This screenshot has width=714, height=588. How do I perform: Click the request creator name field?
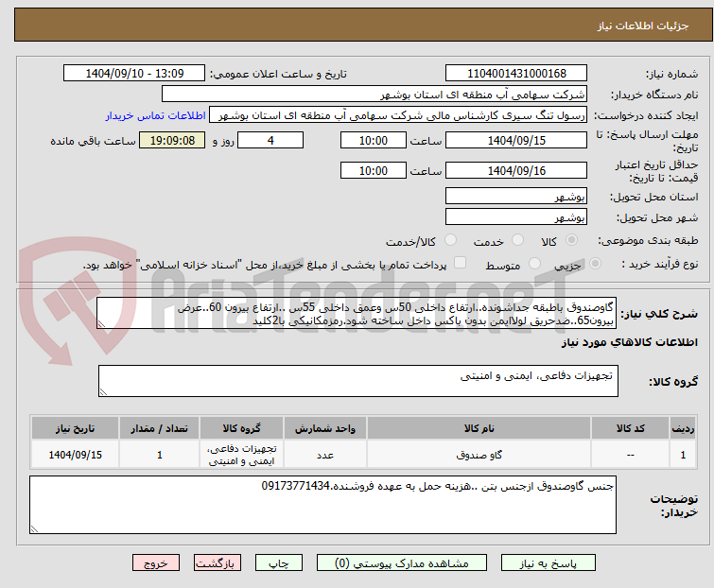tap(398, 115)
